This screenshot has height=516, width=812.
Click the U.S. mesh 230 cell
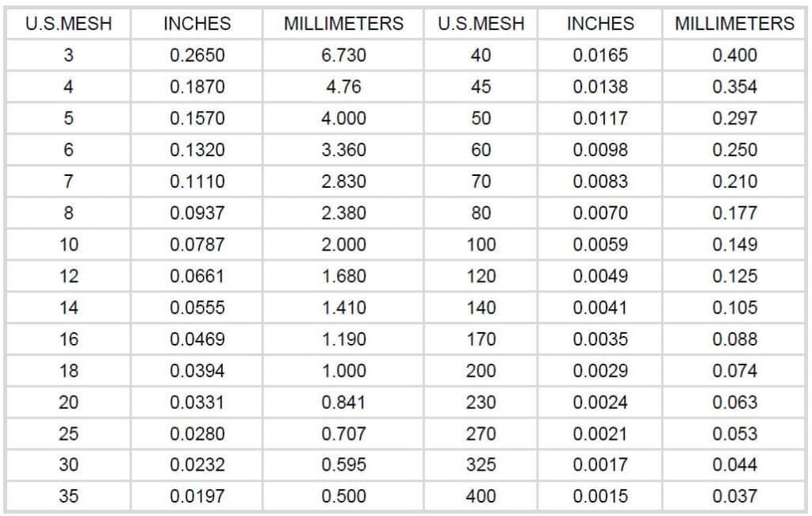click(x=481, y=403)
